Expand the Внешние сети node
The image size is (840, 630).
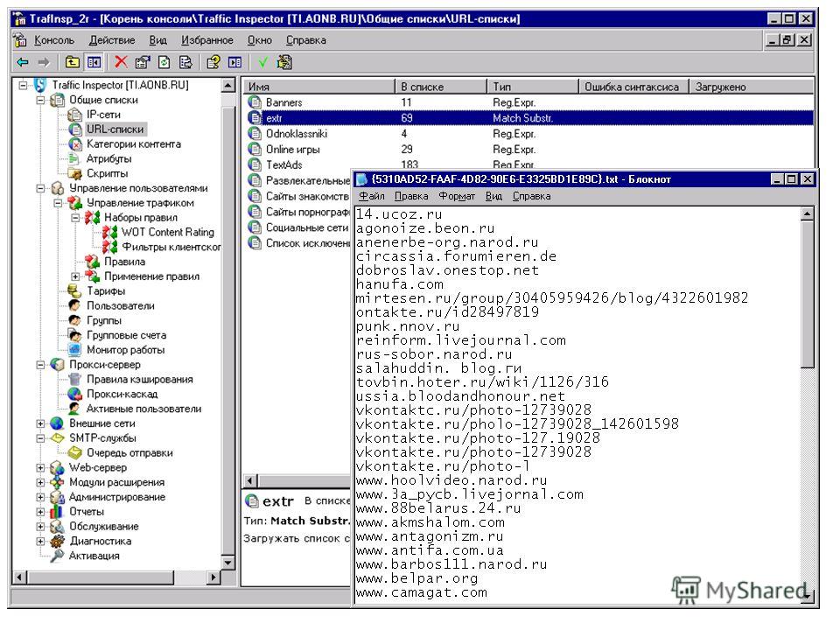click(40, 423)
